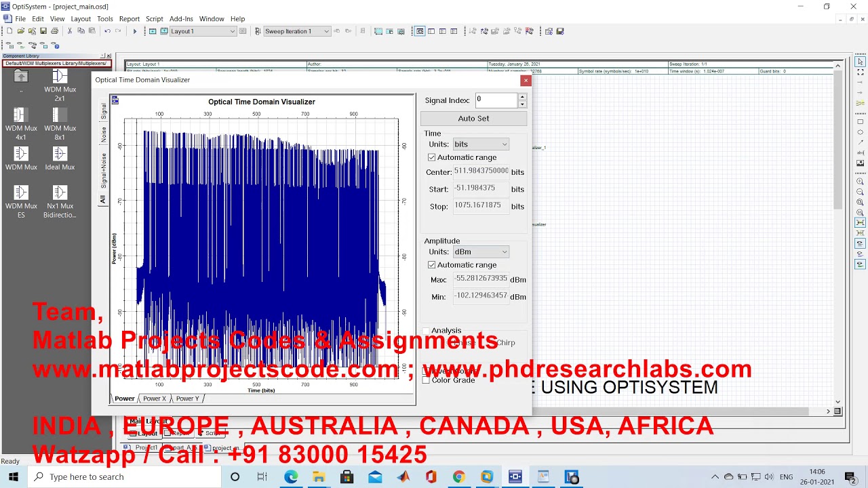The width and height of the screenshot is (868, 488).
Task: Open File Explorer from taskbar
Action: (x=319, y=476)
